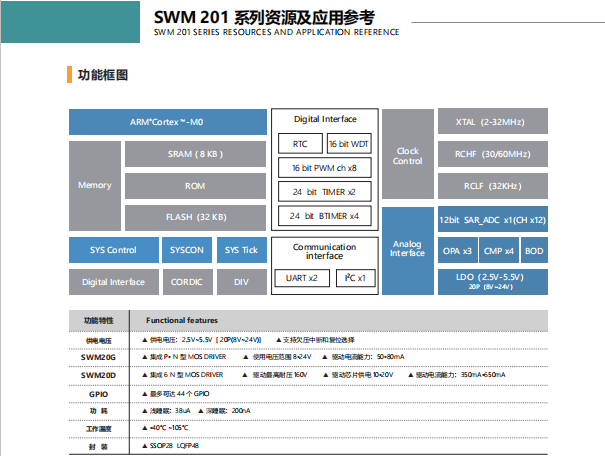Click the SWM 201 title heading

264,17
